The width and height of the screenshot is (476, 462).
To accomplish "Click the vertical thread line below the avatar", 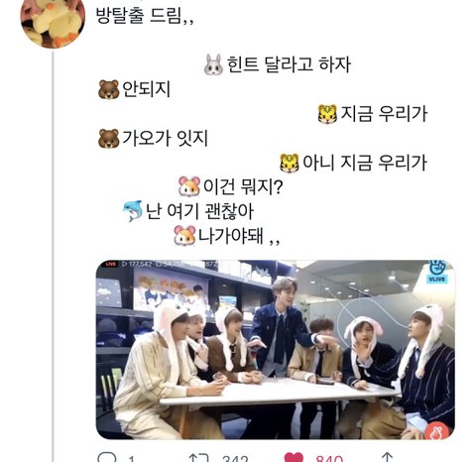I will (x=53, y=256).
